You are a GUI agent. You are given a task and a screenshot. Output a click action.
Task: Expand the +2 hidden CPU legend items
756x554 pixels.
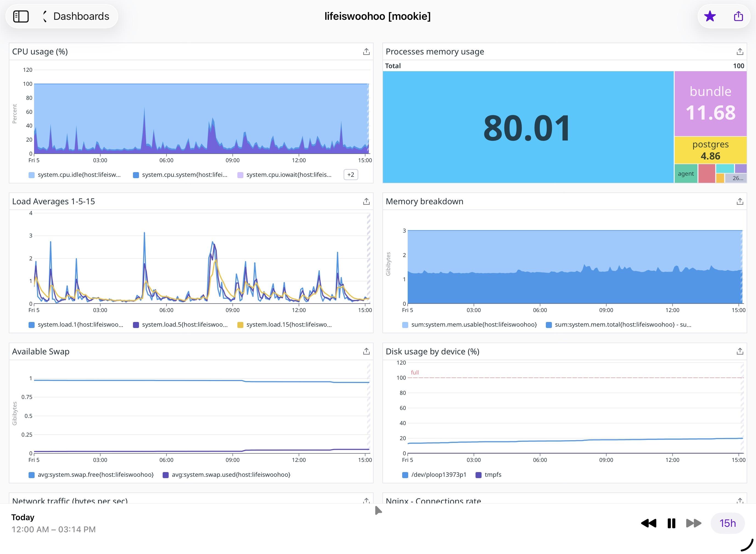pos(351,174)
